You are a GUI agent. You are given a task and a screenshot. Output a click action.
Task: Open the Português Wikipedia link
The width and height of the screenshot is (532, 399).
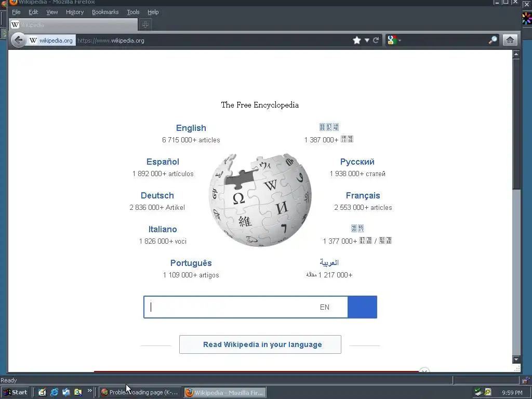click(191, 263)
